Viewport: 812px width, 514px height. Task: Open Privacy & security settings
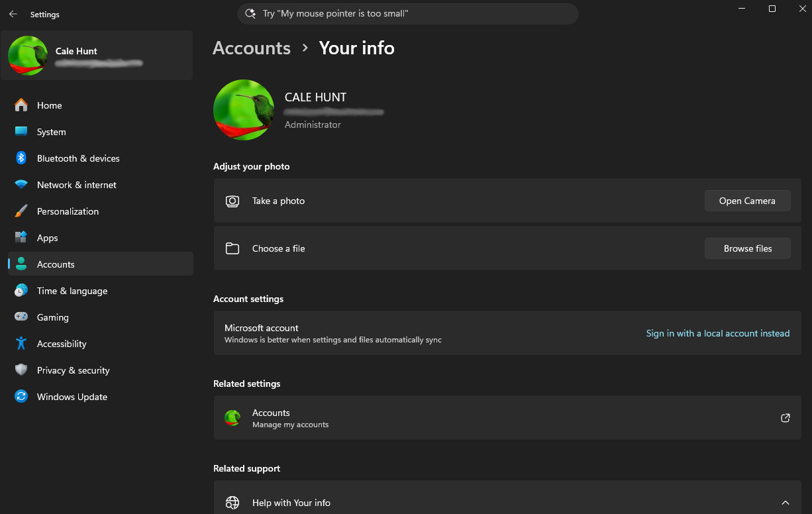(x=101, y=370)
